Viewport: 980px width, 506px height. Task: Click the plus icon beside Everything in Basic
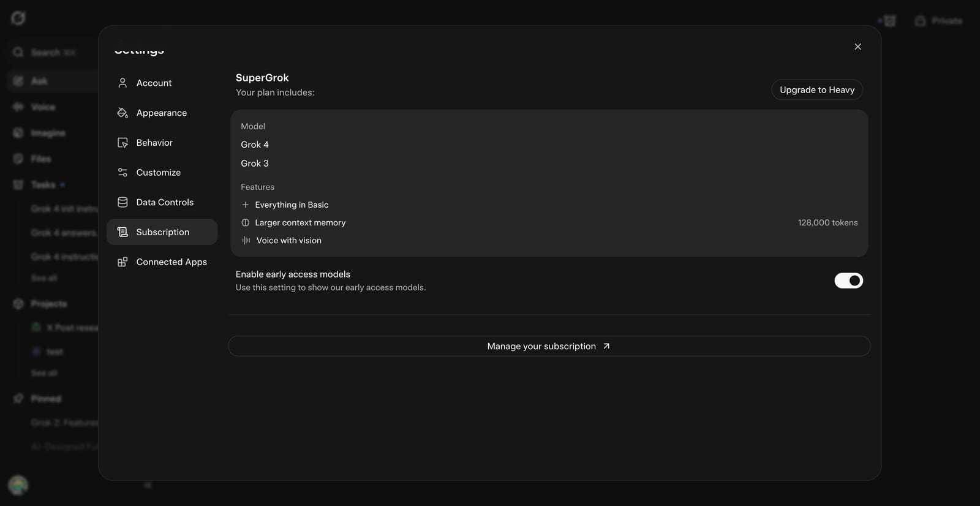(x=245, y=205)
